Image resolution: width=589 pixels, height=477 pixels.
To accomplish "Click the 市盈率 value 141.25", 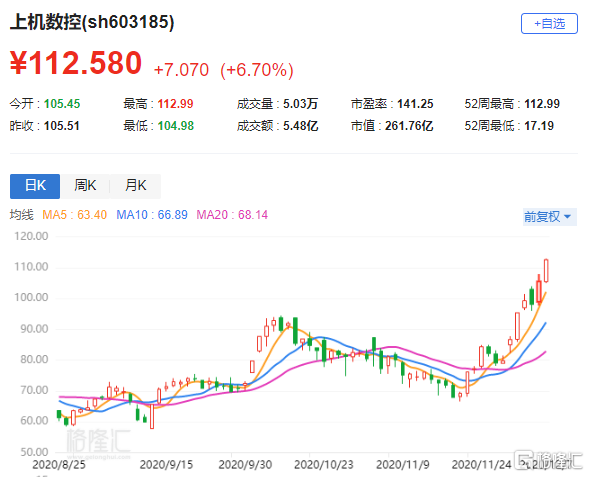I will click(x=415, y=104).
